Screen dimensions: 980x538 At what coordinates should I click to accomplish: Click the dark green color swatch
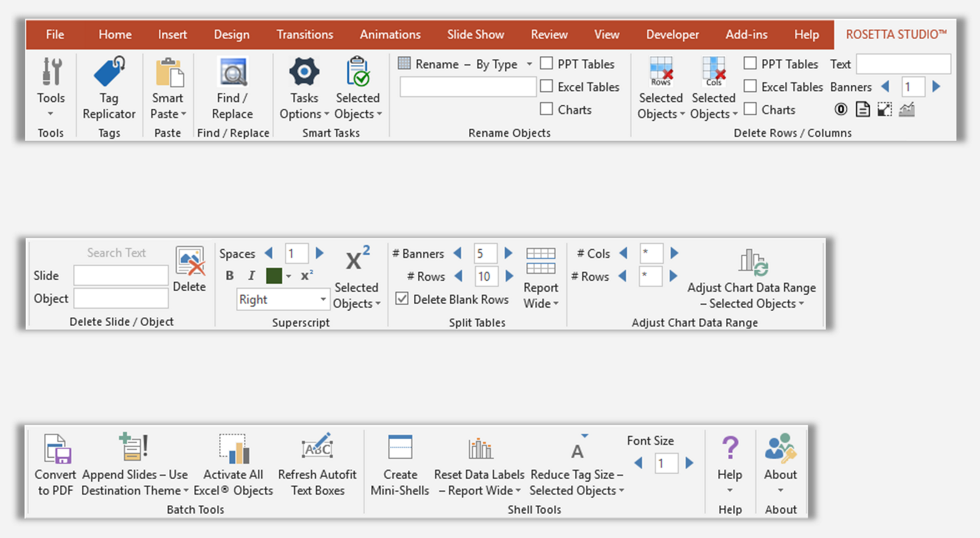274,276
